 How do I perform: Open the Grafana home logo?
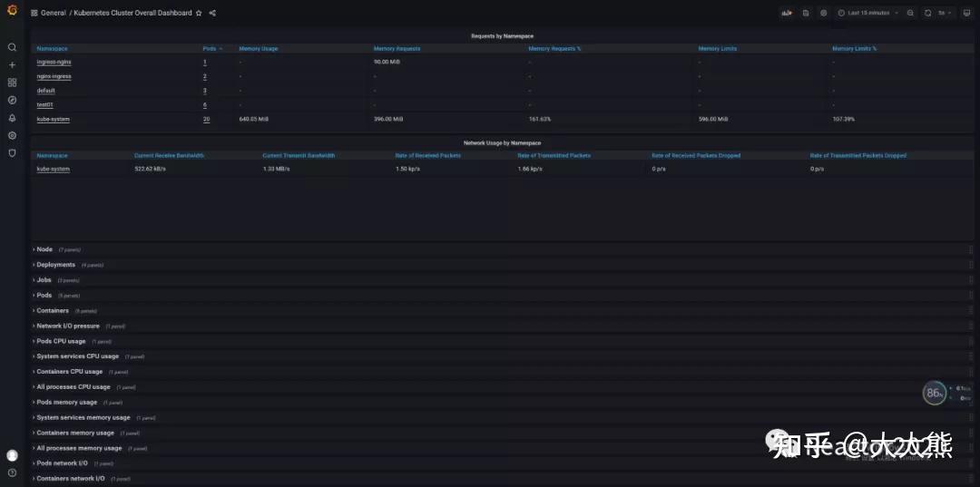[x=12, y=11]
